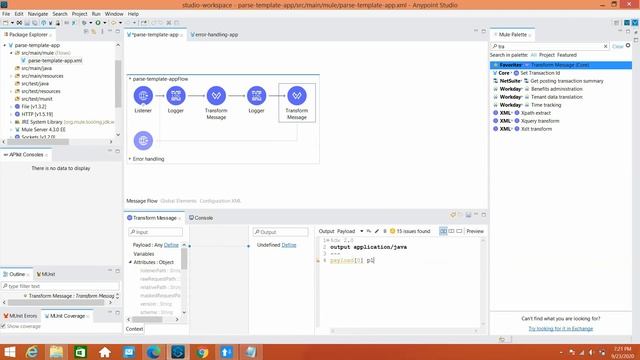The image size is (640, 360).
Task: Switch to the MUnit tab
Action: [x=45, y=274]
